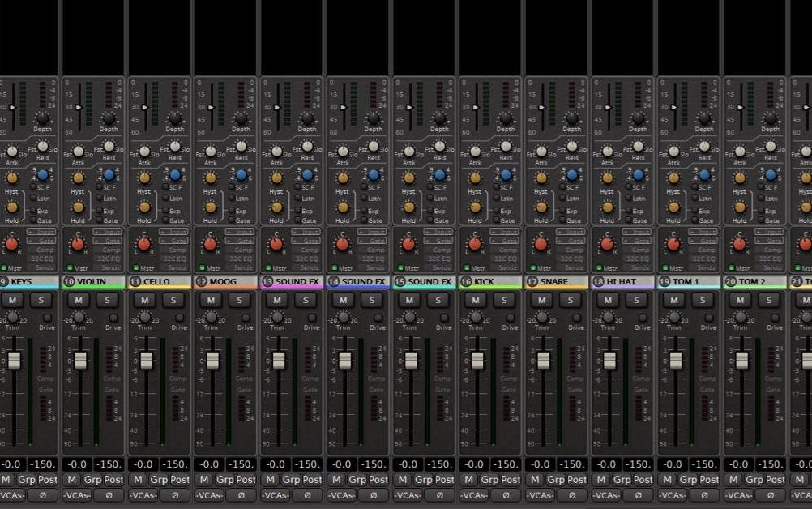
Task: Open VCAs menu on VIOLIN channel
Action: point(77,495)
